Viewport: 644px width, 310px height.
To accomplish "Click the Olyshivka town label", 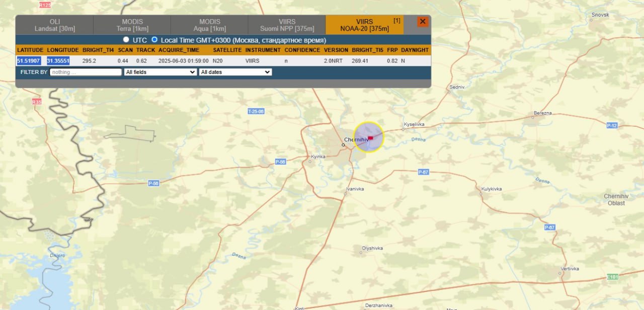I will click(x=372, y=248).
